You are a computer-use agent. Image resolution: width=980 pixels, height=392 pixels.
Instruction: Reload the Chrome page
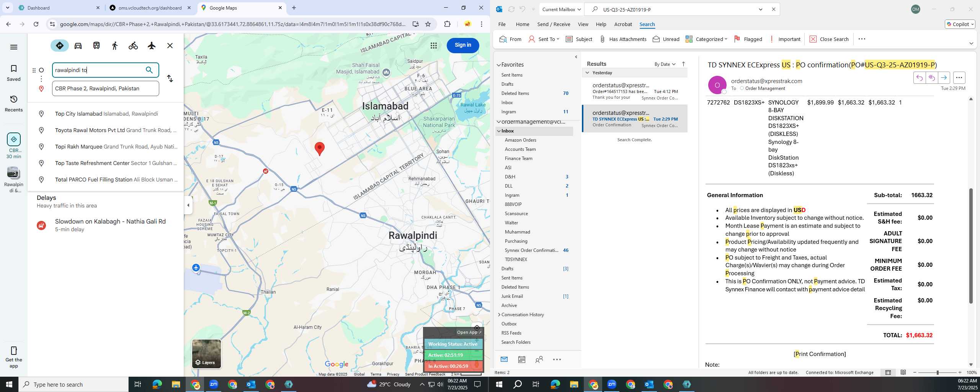(x=36, y=24)
